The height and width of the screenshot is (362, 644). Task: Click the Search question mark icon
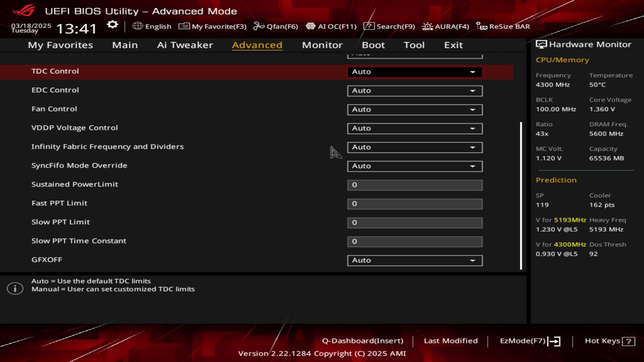tap(369, 26)
